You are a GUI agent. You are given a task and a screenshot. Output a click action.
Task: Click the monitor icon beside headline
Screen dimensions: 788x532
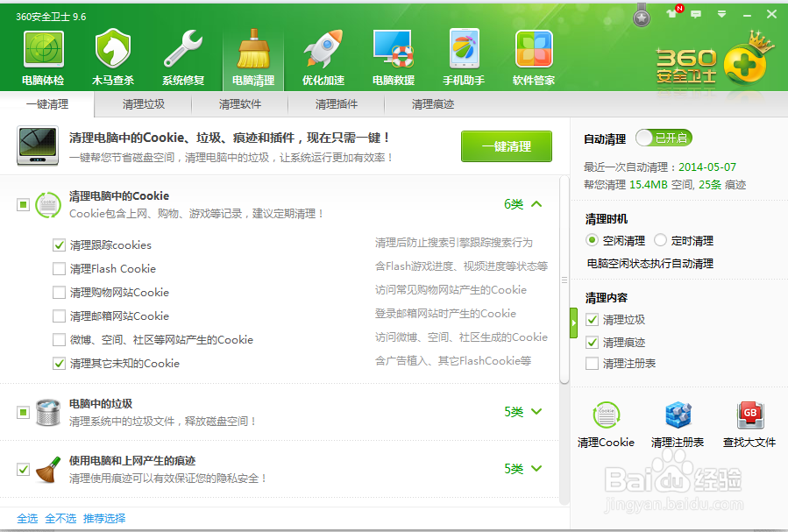point(37,145)
